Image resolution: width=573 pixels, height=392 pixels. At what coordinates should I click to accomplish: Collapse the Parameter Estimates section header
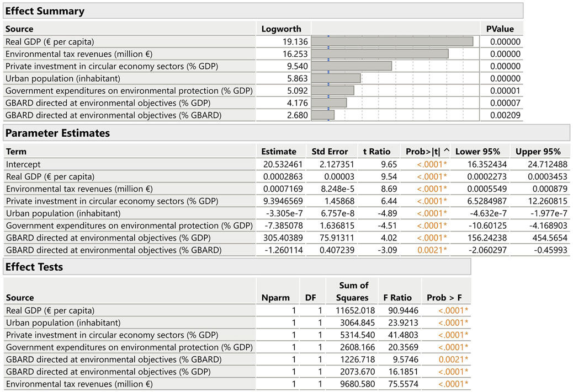point(286,133)
